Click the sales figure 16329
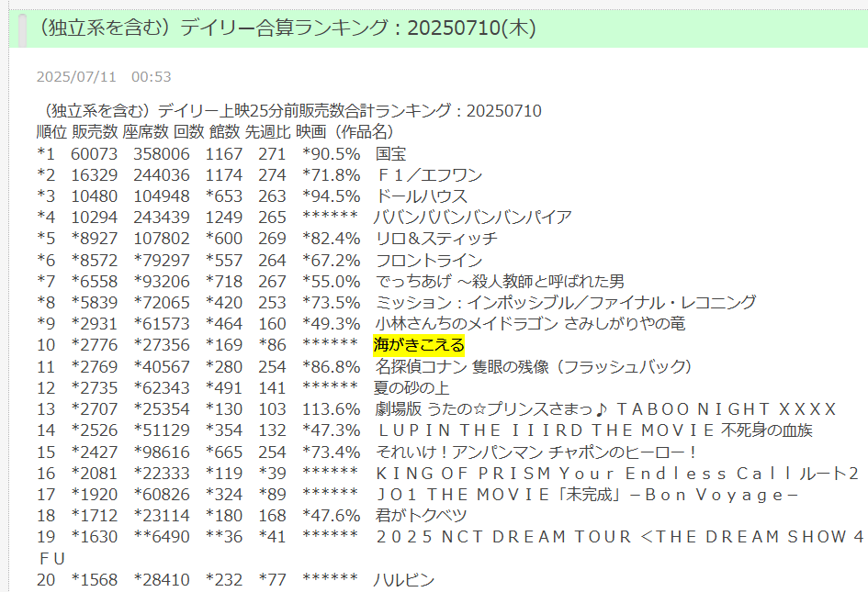Image resolution: width=868 pixels, height=592 pixels. (94, 175)
